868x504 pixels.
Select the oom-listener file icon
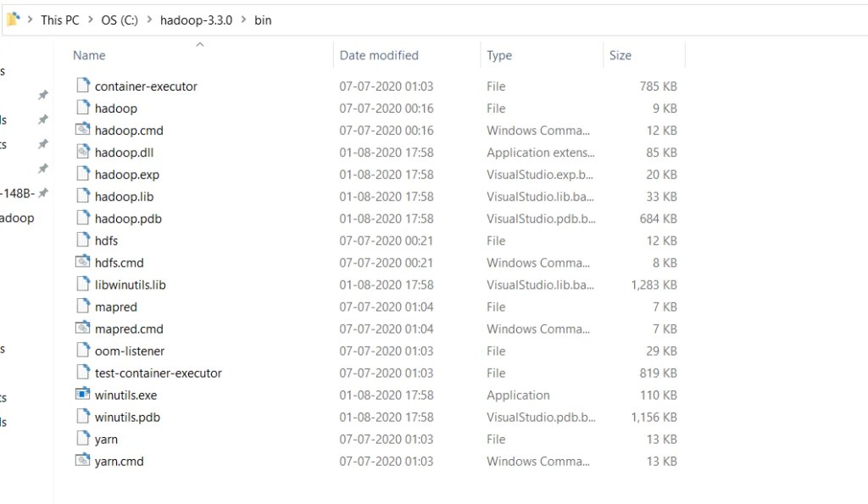pyautogui.click(x=84, y=351)
